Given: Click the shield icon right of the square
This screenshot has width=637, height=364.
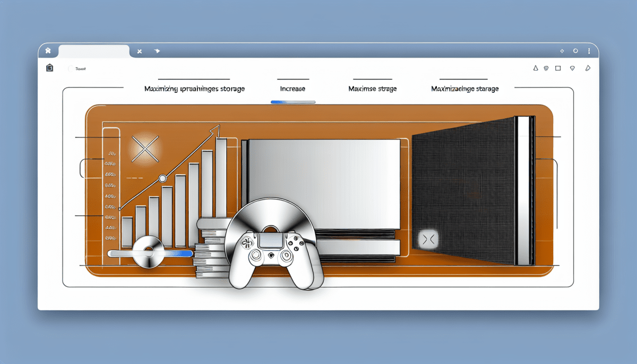Looking at the screenshot, I should tap(572, 68).
